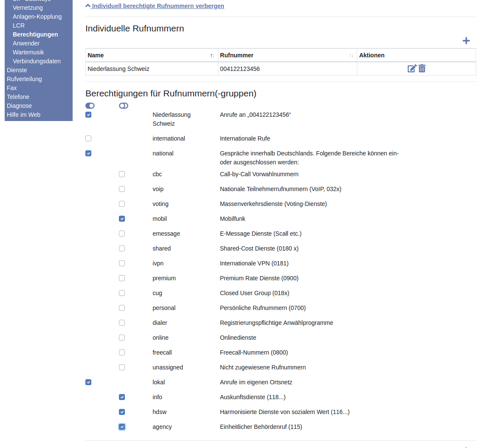Uncheck the mobil Mobilfunk checkbox
Screen dimensions: 480x448
coord(122,219)
